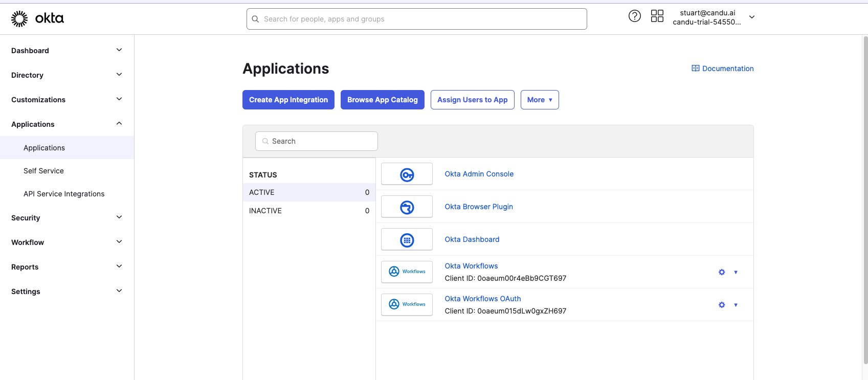868x380 pixels.
Task: Click the Okta Dashboard app icon
Action: (407, 239)
